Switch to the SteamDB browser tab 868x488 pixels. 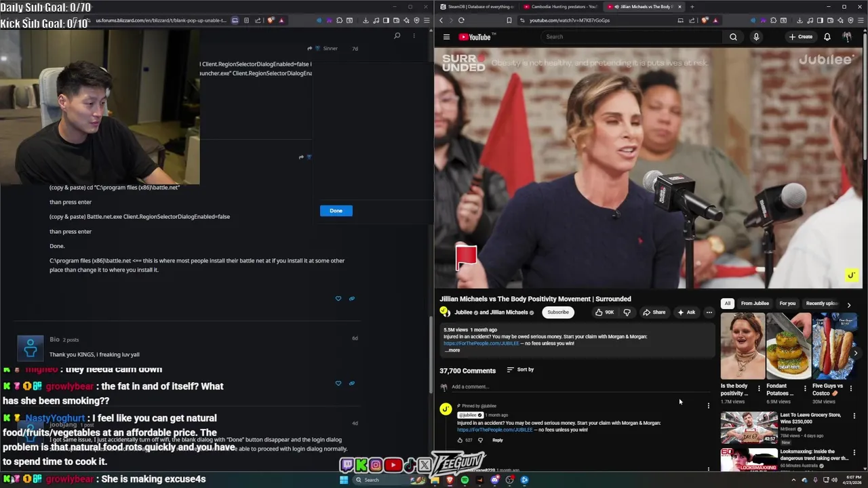coord(477,7)
